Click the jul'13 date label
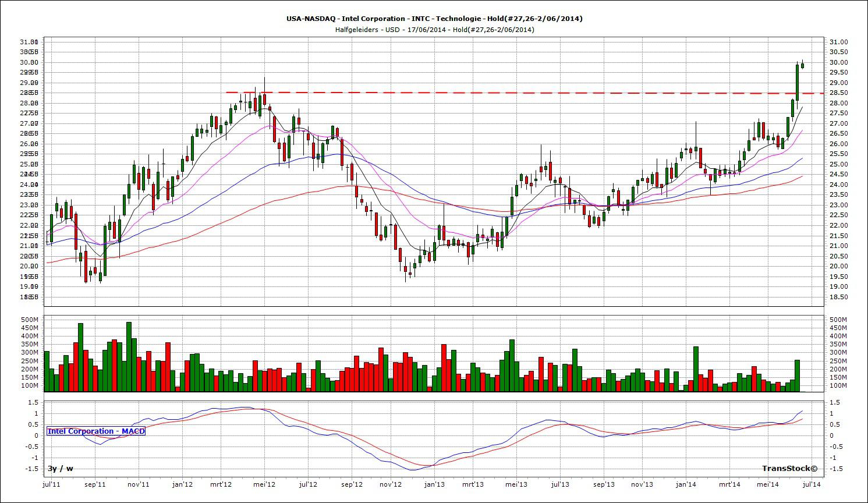Screen dimensions: 868x503 pyautogui.click(x=559, y=484)
